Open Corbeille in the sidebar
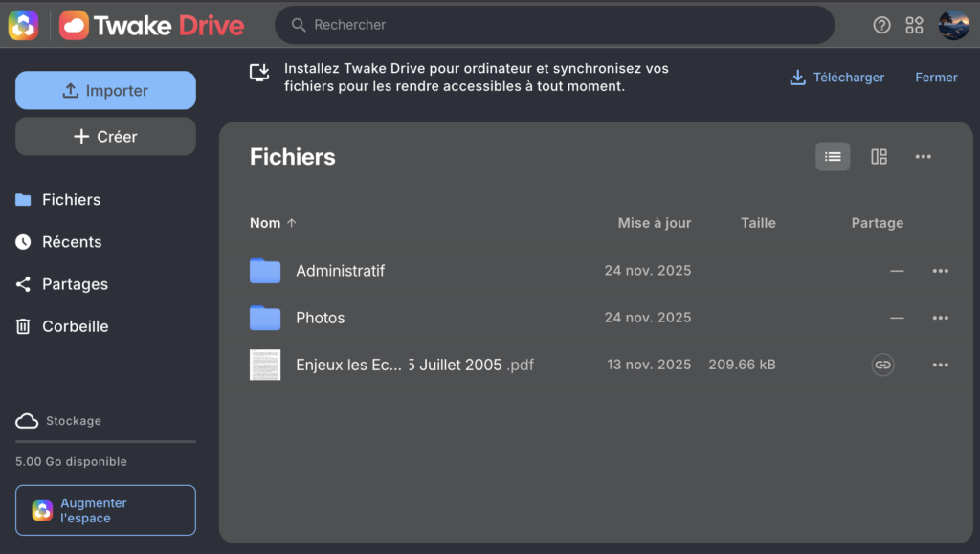 pyautogui.click(x=75, y=326)
